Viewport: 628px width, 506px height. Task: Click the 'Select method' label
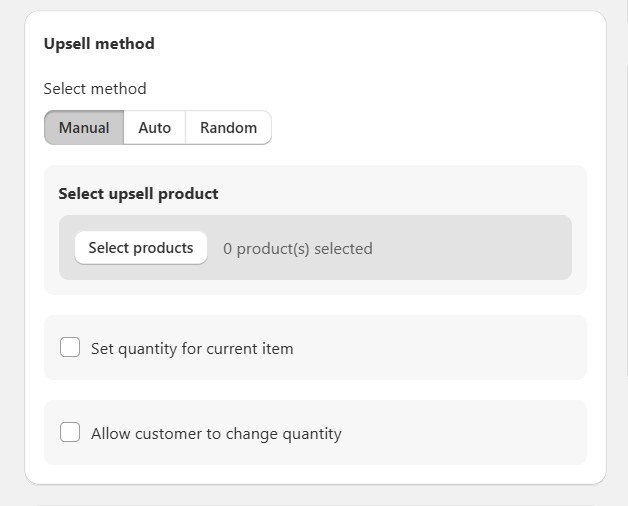pyautogui.click(x=95, y=89)
